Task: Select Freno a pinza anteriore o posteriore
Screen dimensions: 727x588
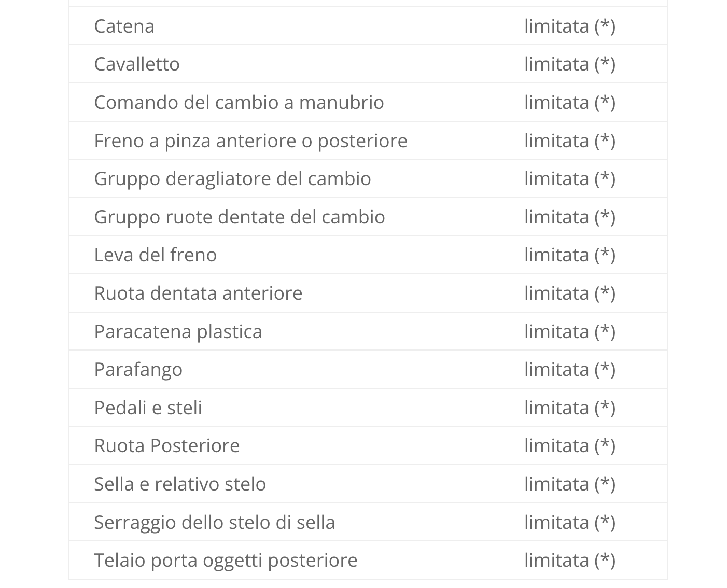Action: point(250,141)
